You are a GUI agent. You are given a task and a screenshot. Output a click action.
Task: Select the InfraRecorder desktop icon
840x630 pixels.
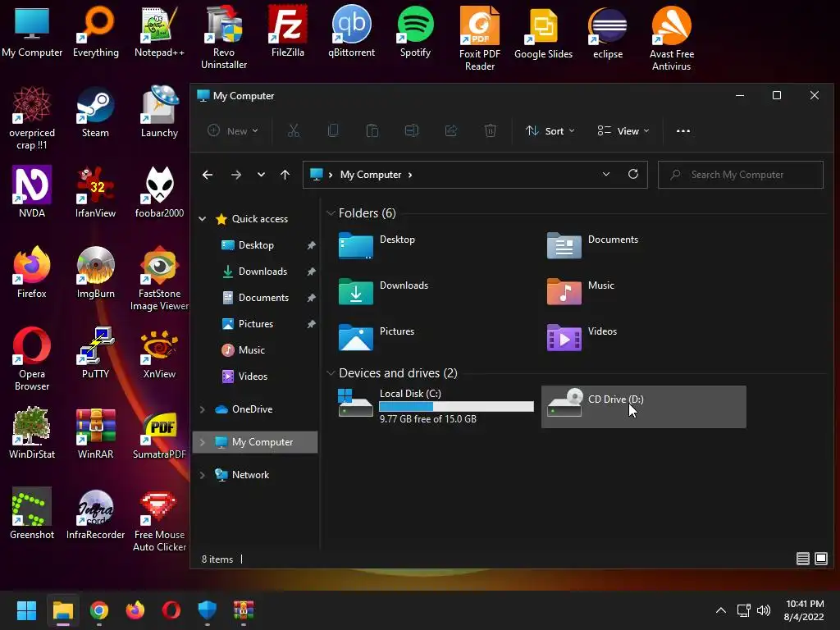pyautogui.click(x=95, y=514)
